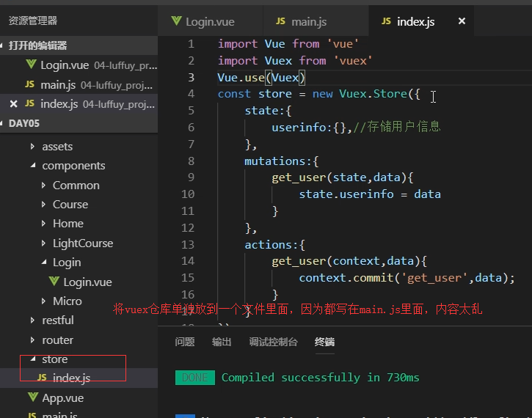Viewport: 532px width, 418px height.
Task: Open the 调试控制台 panel tab
Action: tap(274, 342)
